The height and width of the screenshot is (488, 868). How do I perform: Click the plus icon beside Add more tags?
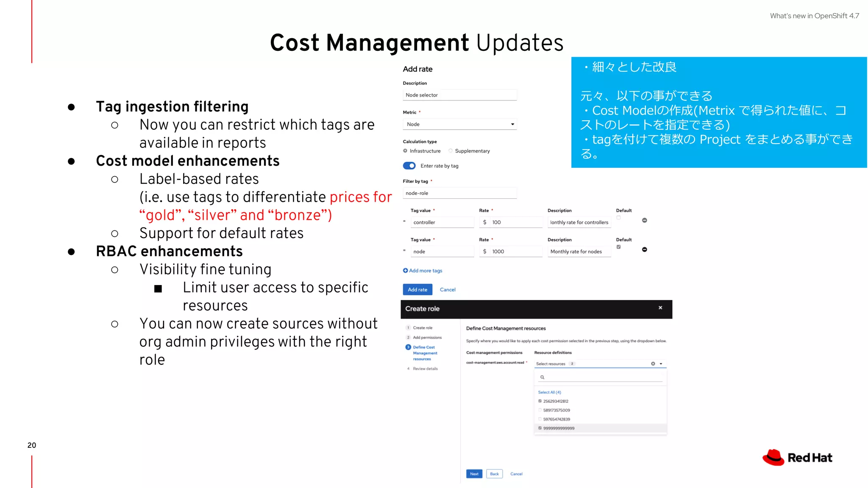405,271
